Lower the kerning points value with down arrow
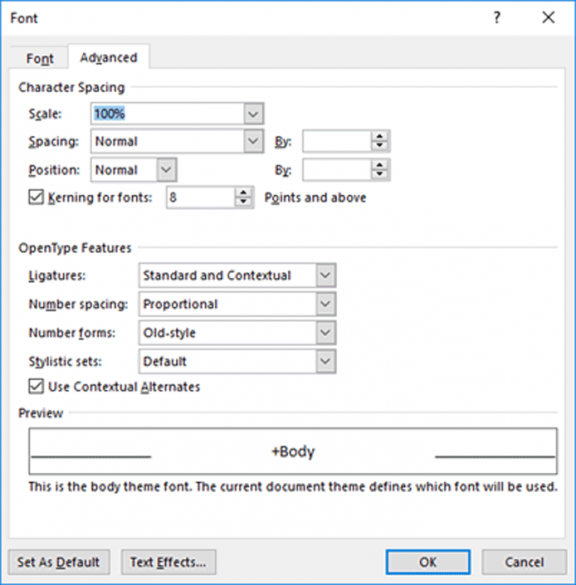Image resolution: width=576 pixels, height=585 pixels. pyautogui.click(x=244, y=202)
